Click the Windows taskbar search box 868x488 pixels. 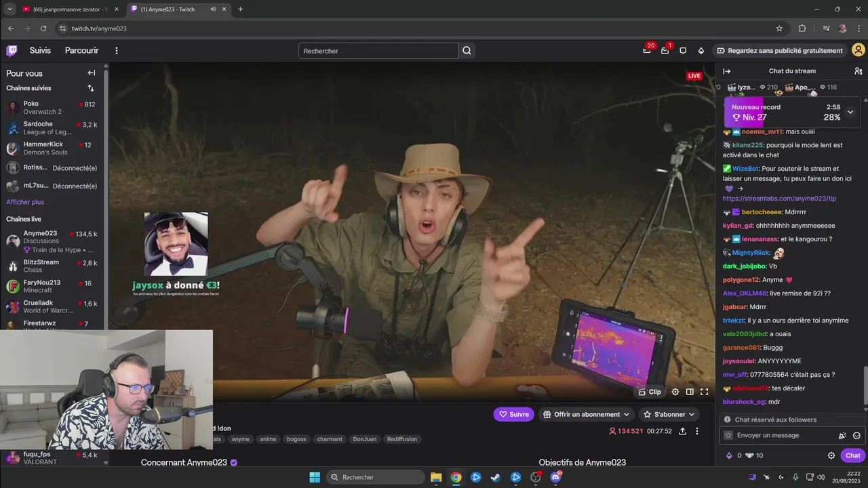coord(375,477)
